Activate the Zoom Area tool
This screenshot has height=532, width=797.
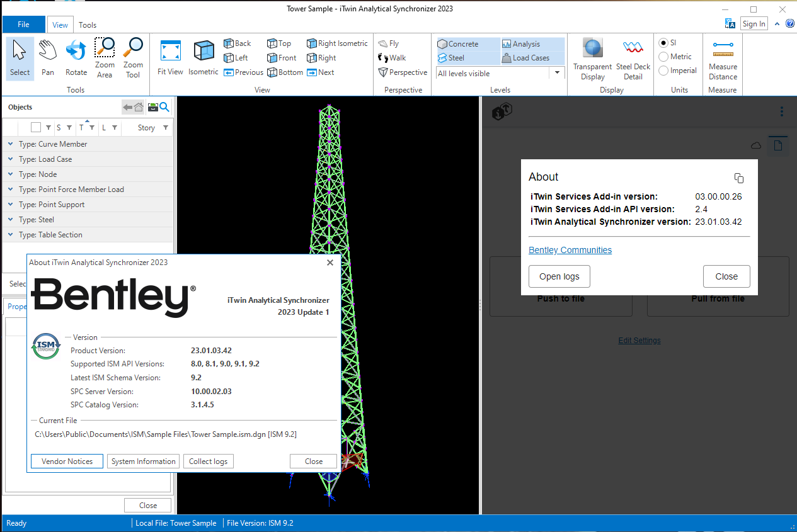pos(105,58)
